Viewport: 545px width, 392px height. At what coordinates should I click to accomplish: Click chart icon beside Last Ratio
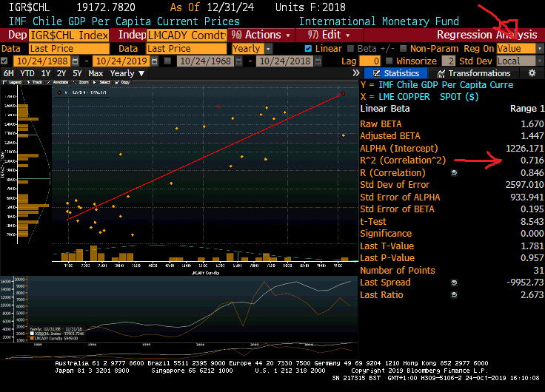coord(454,295)
